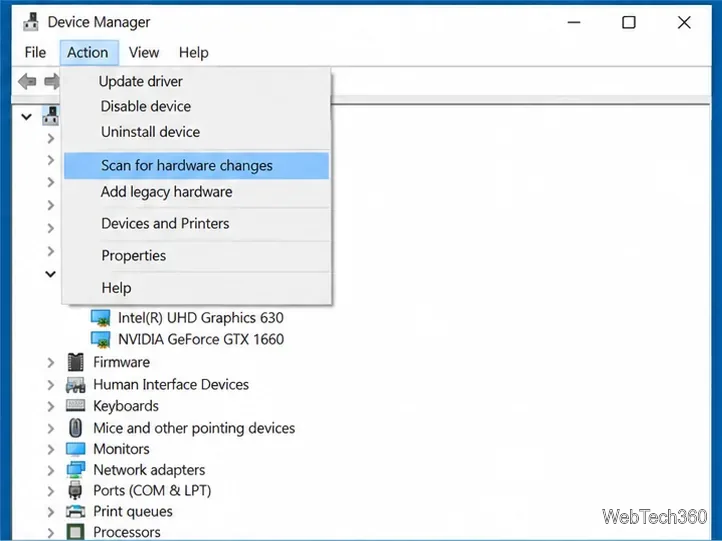Viewport: 722px width, 541px height.
Task: Select Processors tree label
Action: click(127, 532)
